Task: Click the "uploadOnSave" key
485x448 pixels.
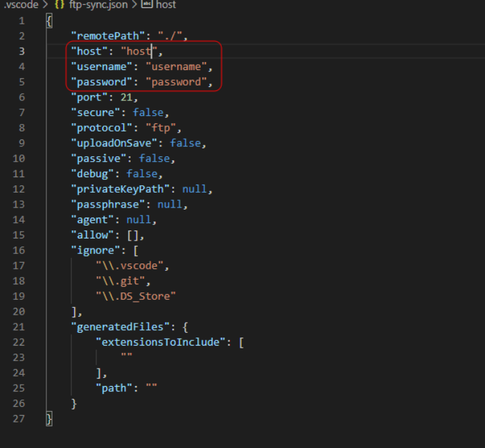Action: coord(114,143)
